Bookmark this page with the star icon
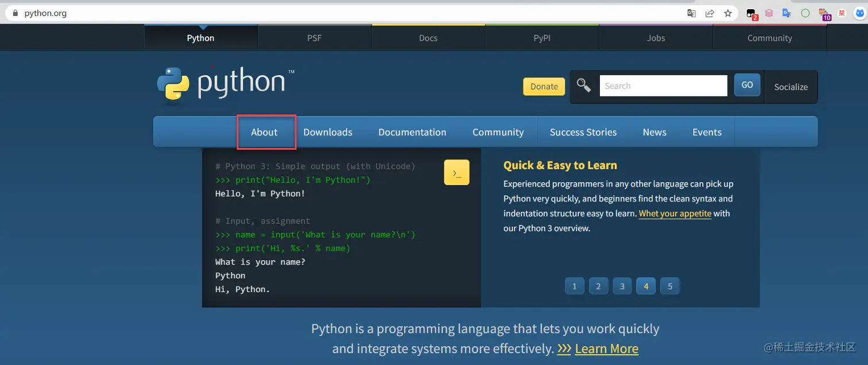 [x=728, y=13]
